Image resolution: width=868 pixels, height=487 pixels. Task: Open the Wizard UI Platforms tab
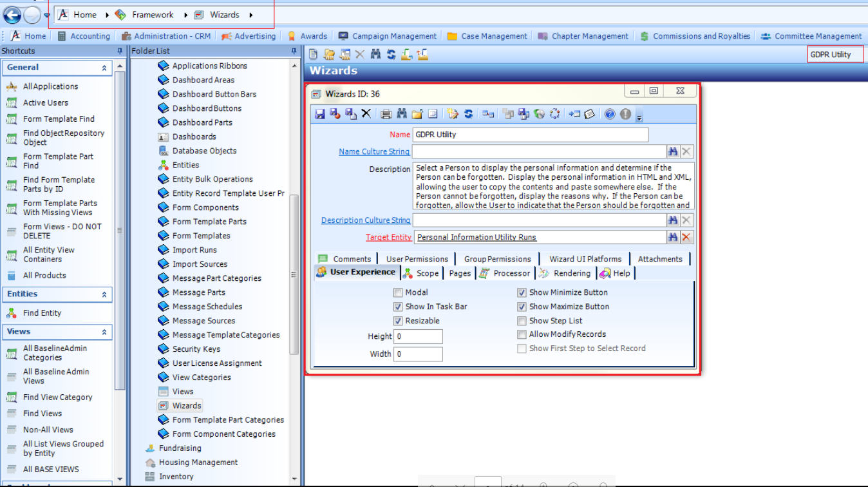[585, 259]
